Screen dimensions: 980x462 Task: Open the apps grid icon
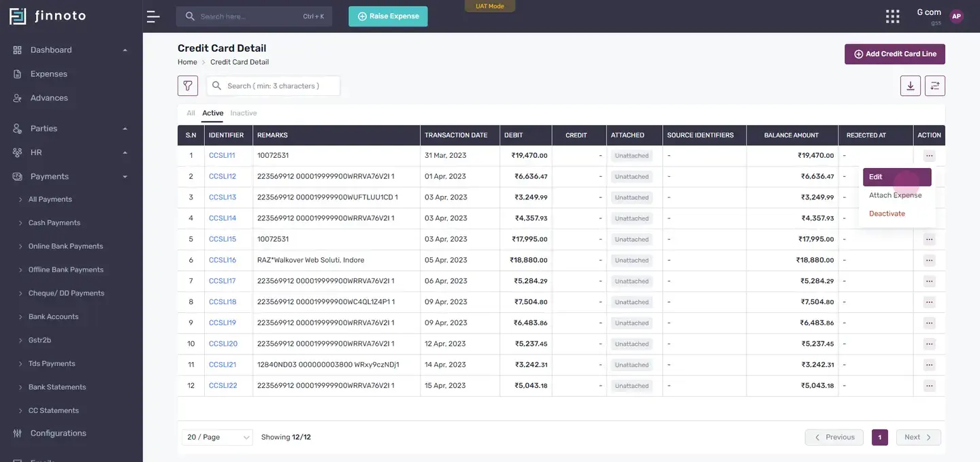point(892,16)
